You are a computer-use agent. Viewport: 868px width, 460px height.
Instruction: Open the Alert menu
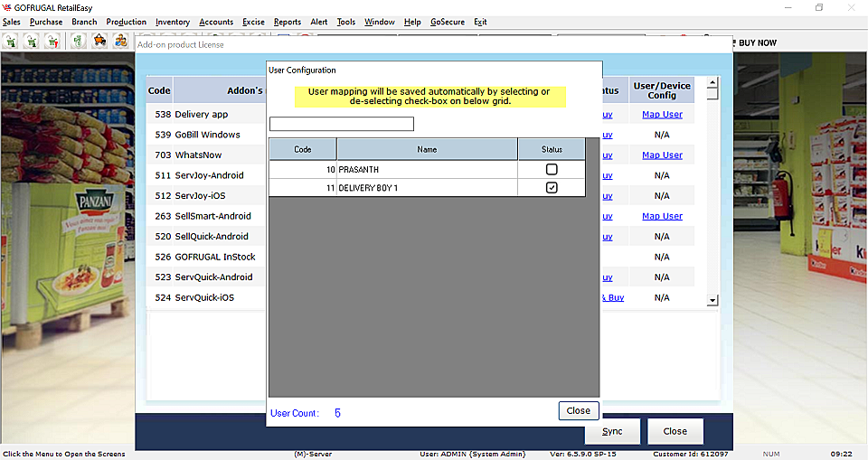click(319, 22)
